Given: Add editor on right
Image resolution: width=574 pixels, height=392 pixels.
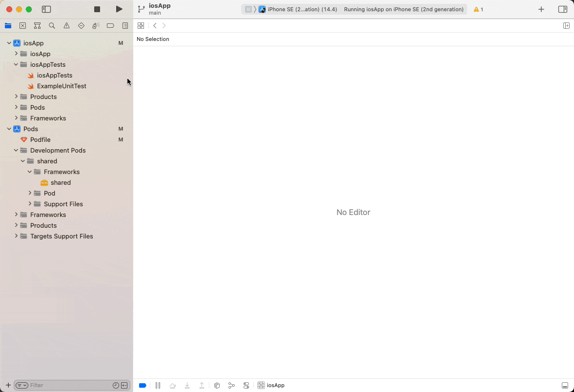Looking at the screenshot, I should pos(566,25).
